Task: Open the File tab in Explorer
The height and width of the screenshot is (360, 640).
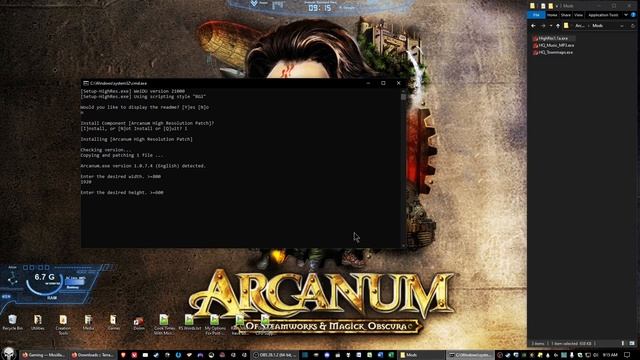Action: point(536,15)
